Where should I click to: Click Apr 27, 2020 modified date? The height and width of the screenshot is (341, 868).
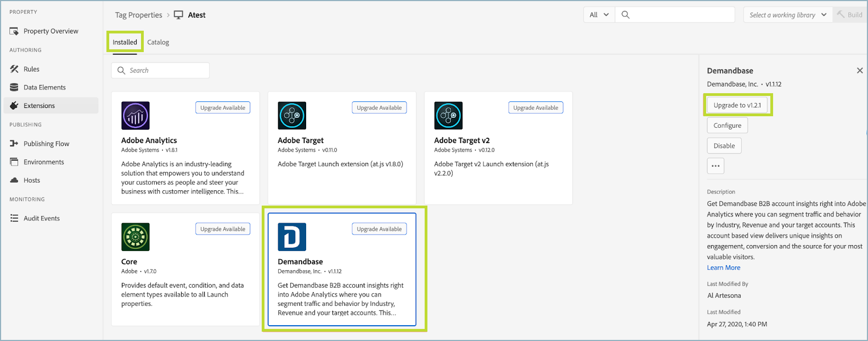click(x=737, y=324)
